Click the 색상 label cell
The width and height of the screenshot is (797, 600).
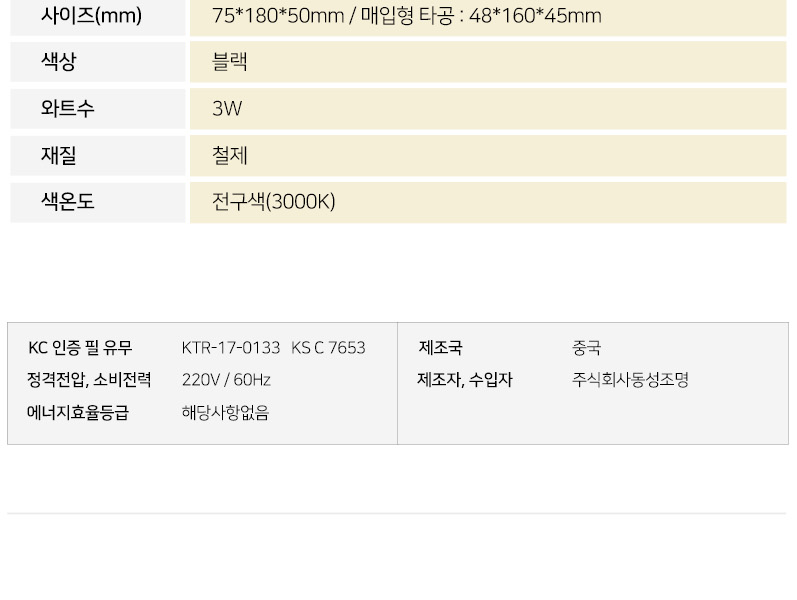tap(98, 62)
